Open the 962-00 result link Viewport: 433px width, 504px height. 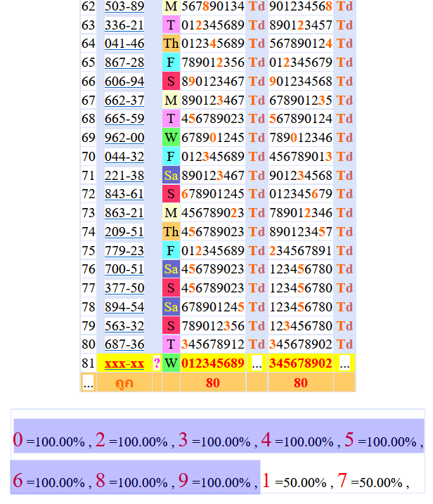[124, 138]
